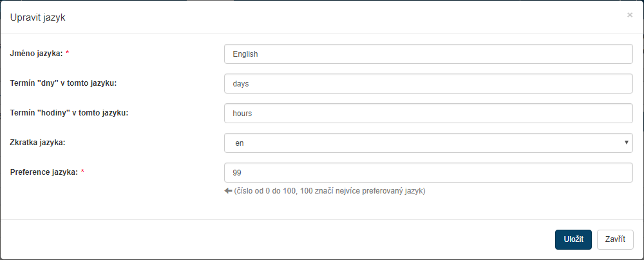Click the red asterisk by Preference jazyka

[x=83, y=172]
